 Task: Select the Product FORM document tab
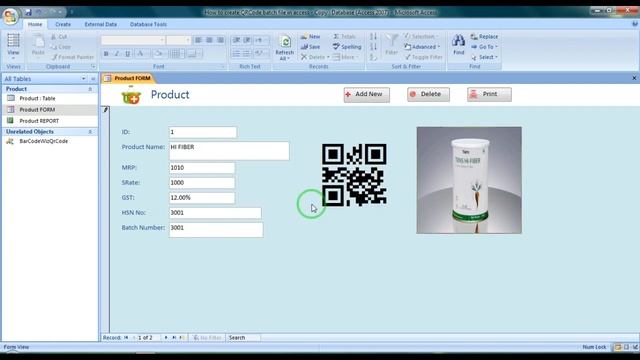(x=128, y=78)
